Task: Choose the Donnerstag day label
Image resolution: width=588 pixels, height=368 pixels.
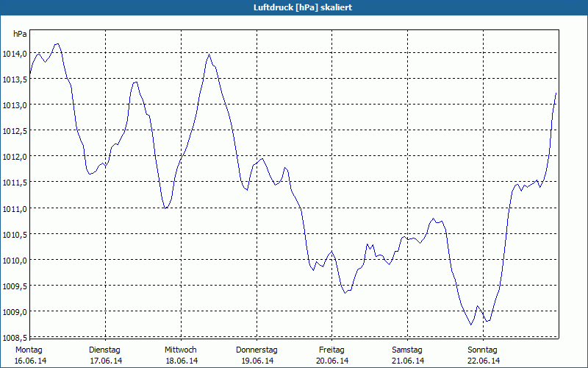Action: pos(257,350)
